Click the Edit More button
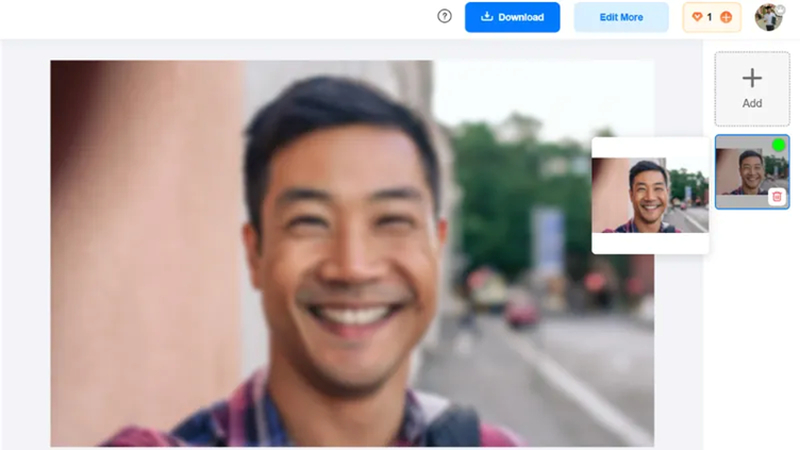Viewport: 800px width, 450px height. [621, 17]
